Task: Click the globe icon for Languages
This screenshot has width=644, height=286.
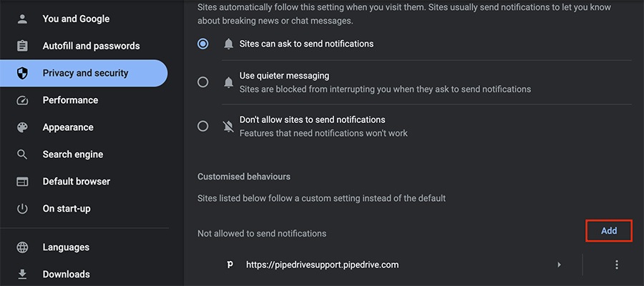Action: (x=22, y=247)
